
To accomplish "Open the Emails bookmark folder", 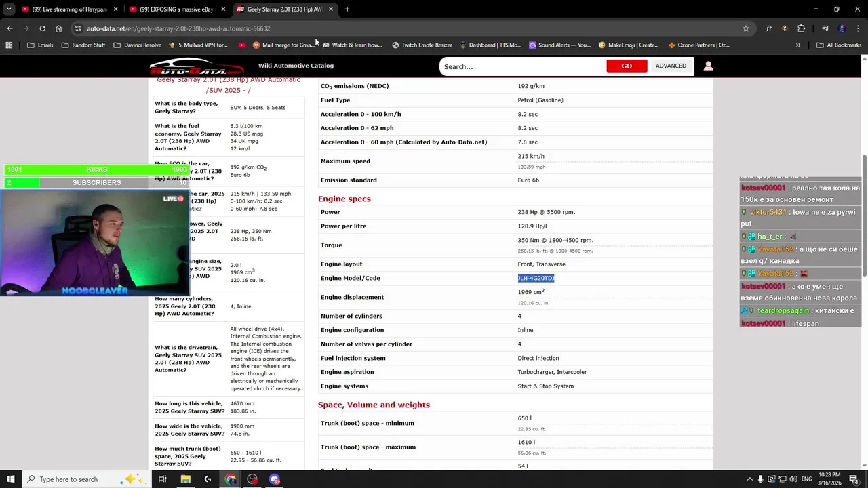I will 40,45.
